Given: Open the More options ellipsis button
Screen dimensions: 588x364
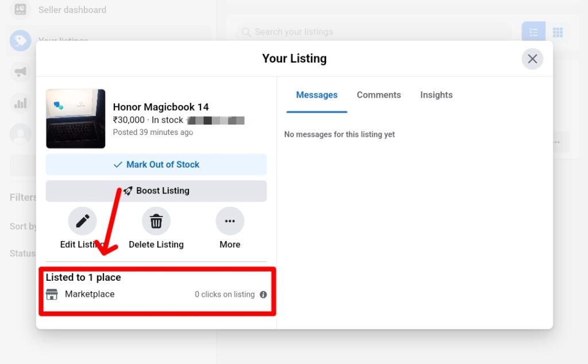Looking at the screenshot, I should [230, 221].
